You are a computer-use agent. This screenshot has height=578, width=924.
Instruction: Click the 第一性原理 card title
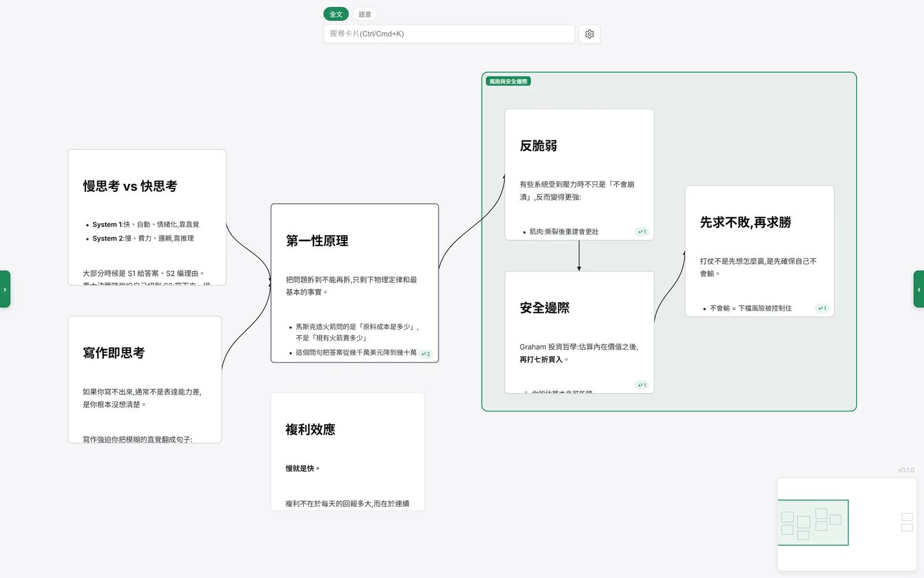317,240
